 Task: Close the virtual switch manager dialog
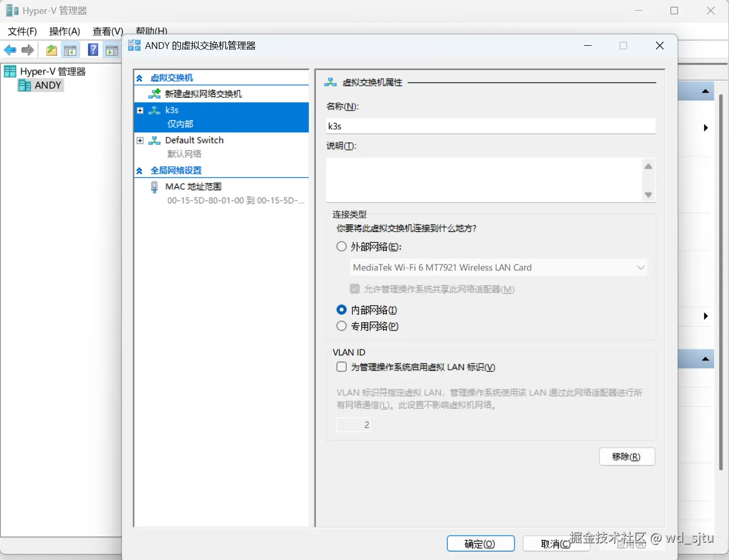coord(660,46)
